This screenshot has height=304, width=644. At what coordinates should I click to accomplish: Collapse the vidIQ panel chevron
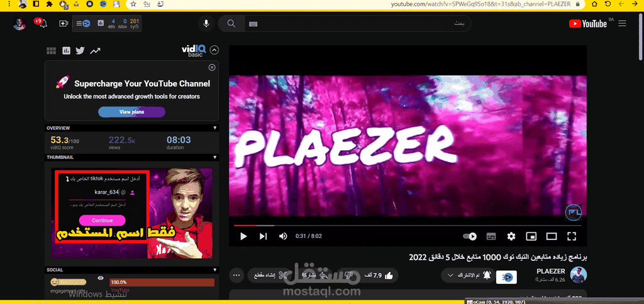(214, 50)
